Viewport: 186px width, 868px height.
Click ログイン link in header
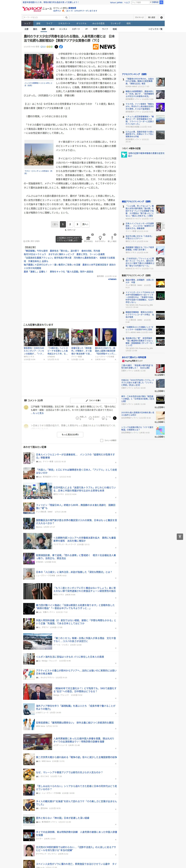57,11
